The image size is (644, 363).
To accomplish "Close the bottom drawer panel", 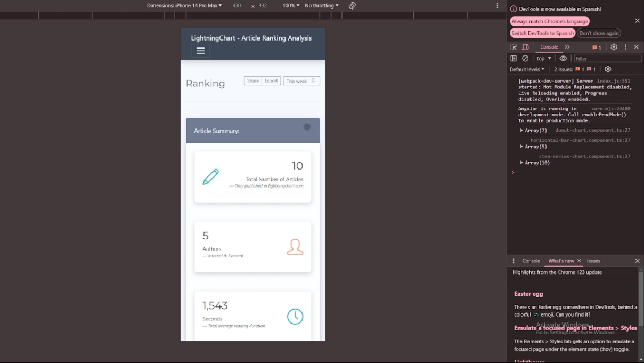I will (x=638, y=261).
